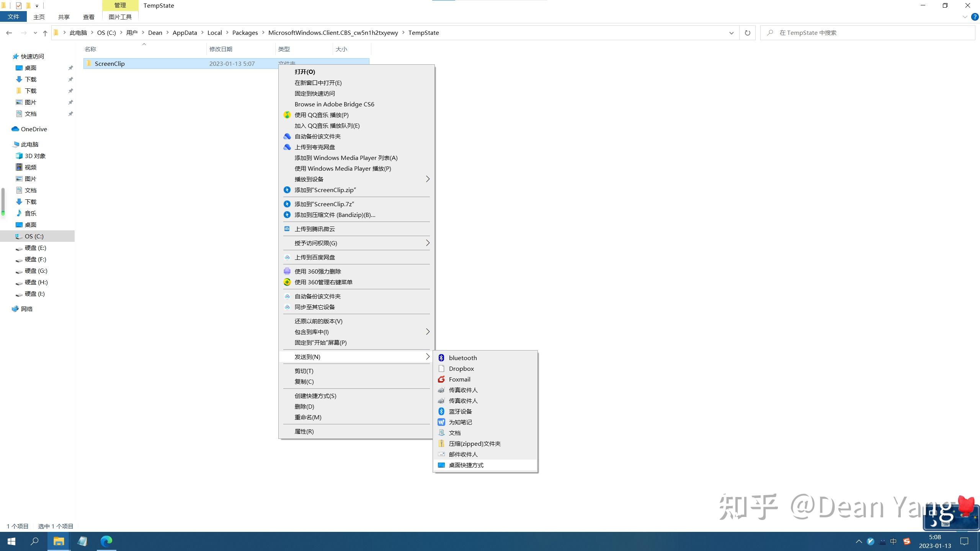Image resolution: width=980 pixels, height=551 pixels.
Task: Click the search box for TempState
Action: point(867,33)
